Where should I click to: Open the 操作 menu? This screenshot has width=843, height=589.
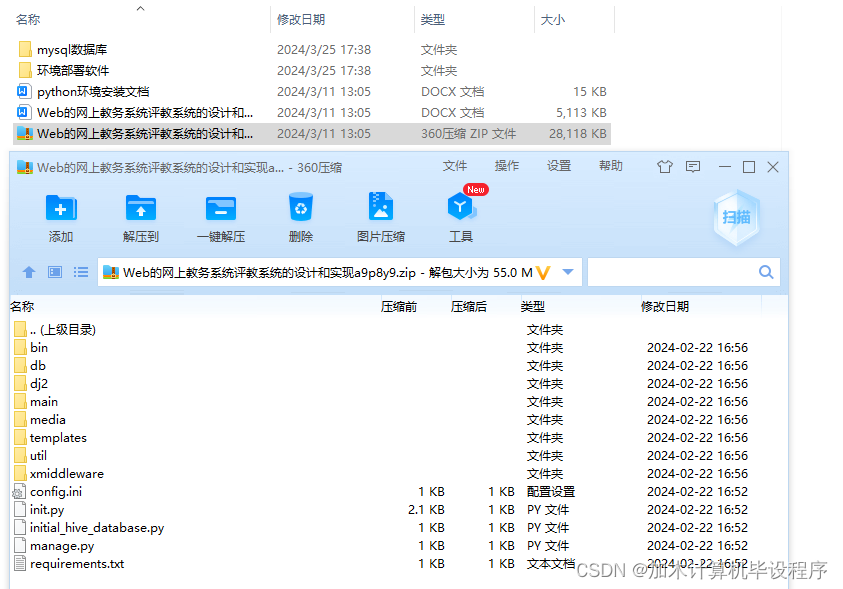[x=506, y=166]
